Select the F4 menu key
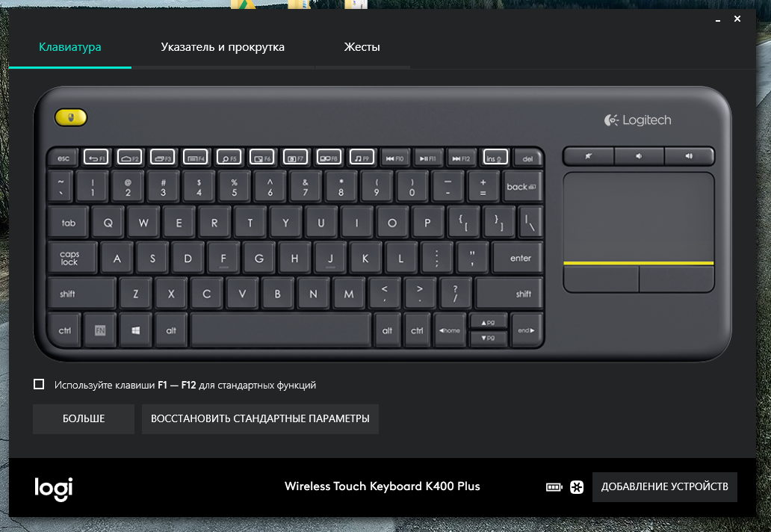The width and height of the screenshot is (771, 532). tap(196, 158)
